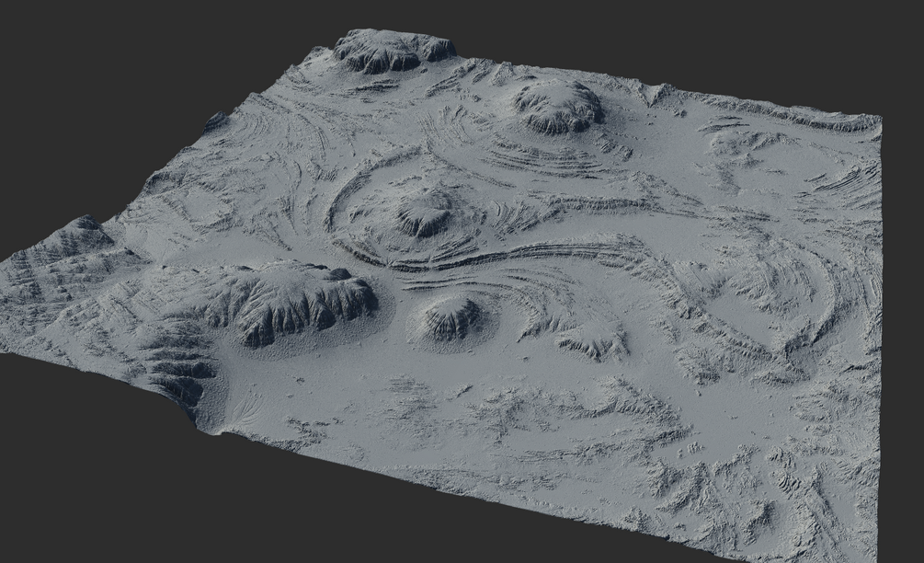Click the small conical hill beside the large mountain
Viewport: 924px width, 563px height.
click(x=451, y=318)
